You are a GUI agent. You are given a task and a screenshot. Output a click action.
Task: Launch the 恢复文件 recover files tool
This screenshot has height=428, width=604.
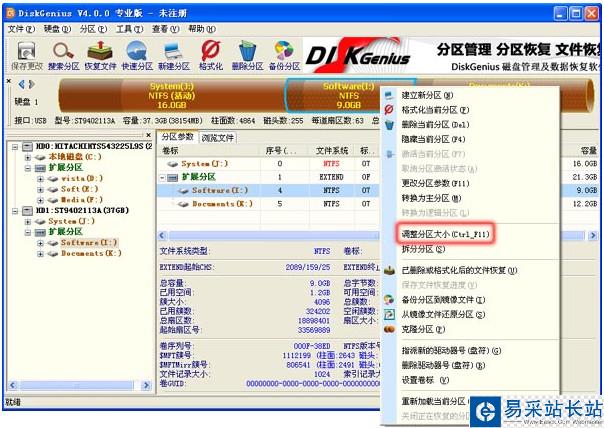point(100,56)
